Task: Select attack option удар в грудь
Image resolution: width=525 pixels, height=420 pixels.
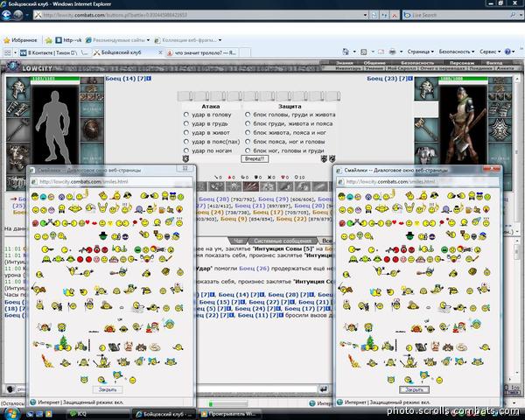Action: [186, 123]
